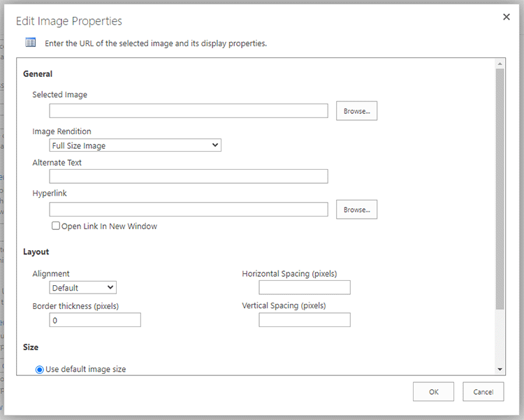Click the Selected Image label

click(x=60, y=94)
